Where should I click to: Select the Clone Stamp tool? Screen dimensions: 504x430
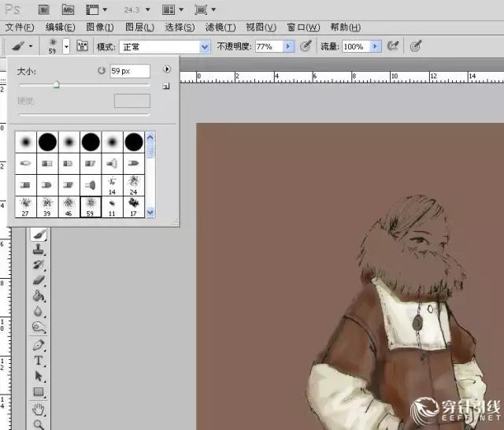click(39, 249)
